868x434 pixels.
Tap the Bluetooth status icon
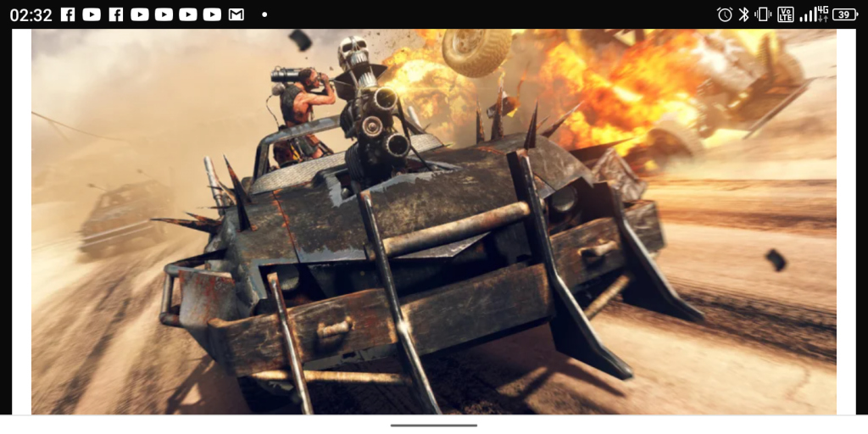[744, 14]
